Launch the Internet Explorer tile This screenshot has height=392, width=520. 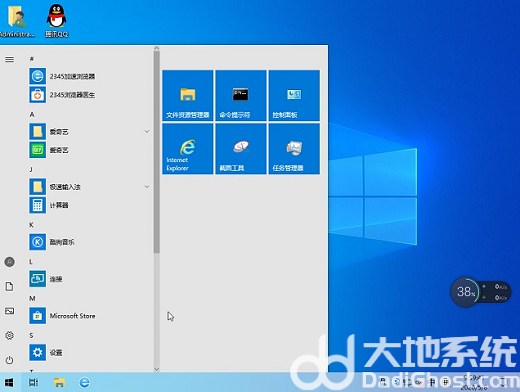[188, 149]
